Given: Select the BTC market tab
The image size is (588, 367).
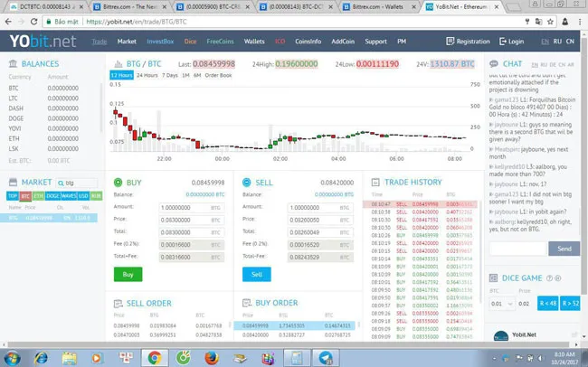Looking at the screenshot, I should tap(25, 195).
